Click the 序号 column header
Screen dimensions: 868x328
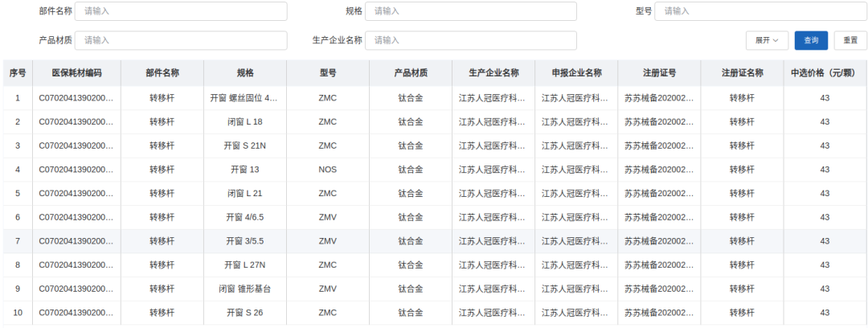[18, 73]
